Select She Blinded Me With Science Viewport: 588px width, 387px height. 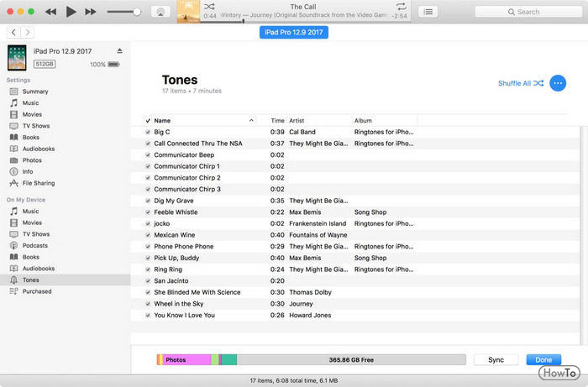click(355, 292)
